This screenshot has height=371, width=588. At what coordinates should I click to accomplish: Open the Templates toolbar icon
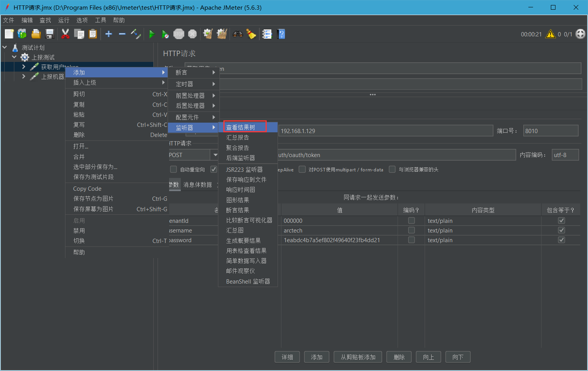[22, 34]
